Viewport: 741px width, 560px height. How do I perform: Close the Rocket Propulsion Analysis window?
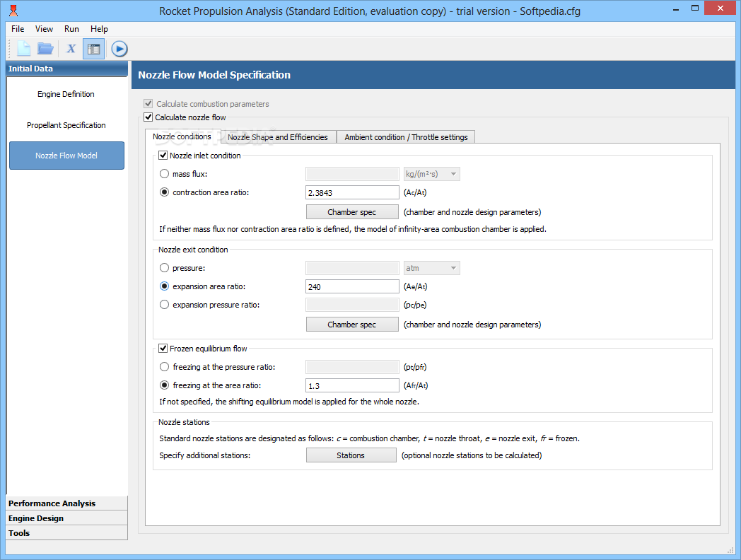tap(720, 8)
